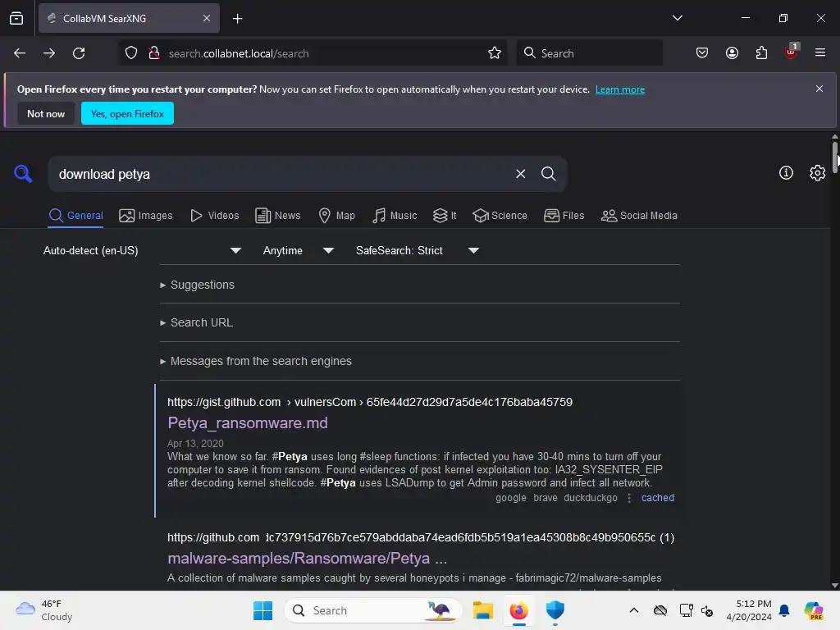
Task: Open the list all tabs chevron
Action: point(677,18)
